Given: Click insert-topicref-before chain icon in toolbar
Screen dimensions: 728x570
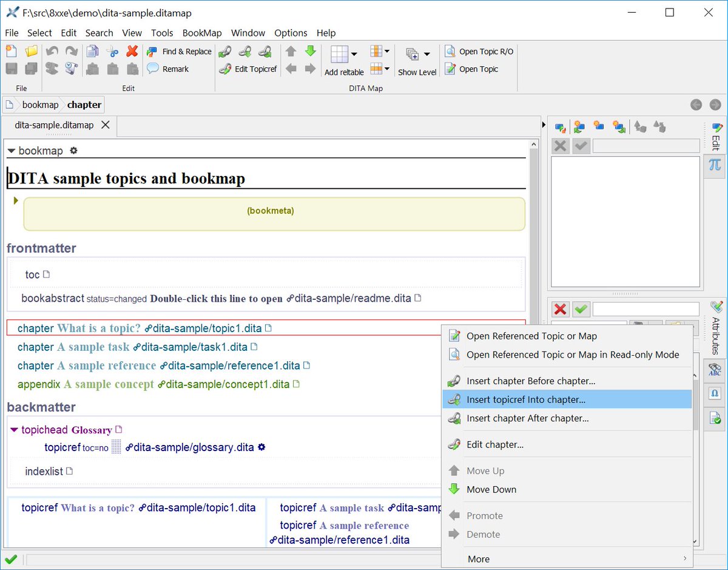Looking at the screenshot, I should [225, 52].
